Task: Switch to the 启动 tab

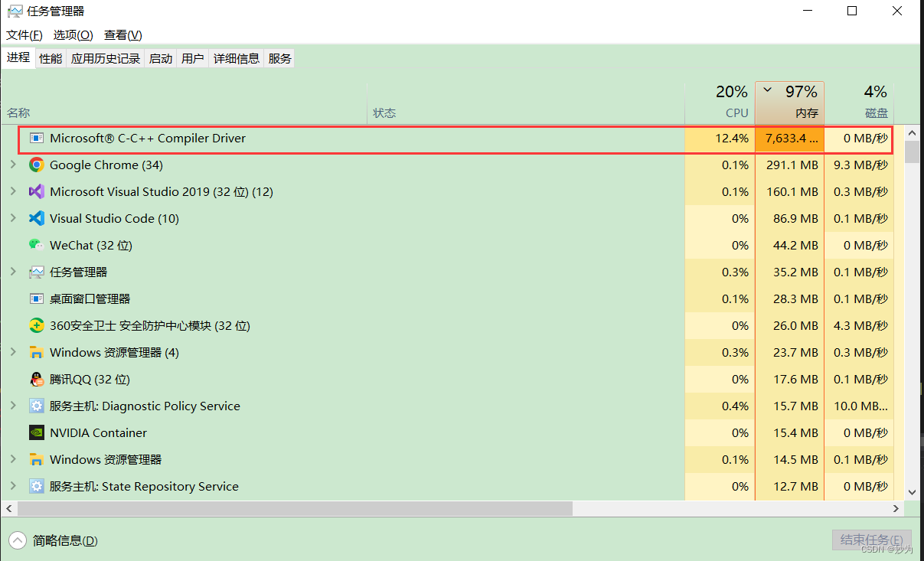Action: click(161, 58)
